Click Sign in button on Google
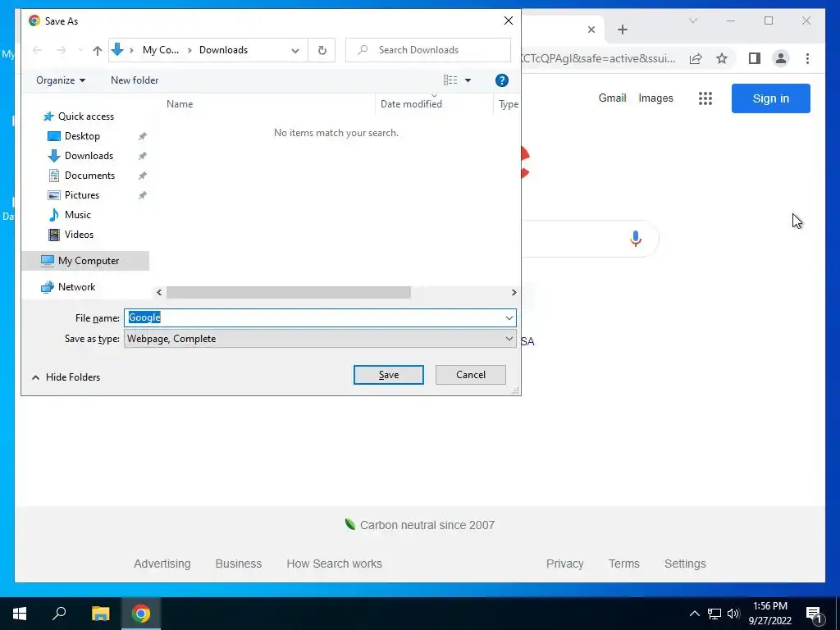Viewport: 840px width, 630px height. [x=770, y=98]
